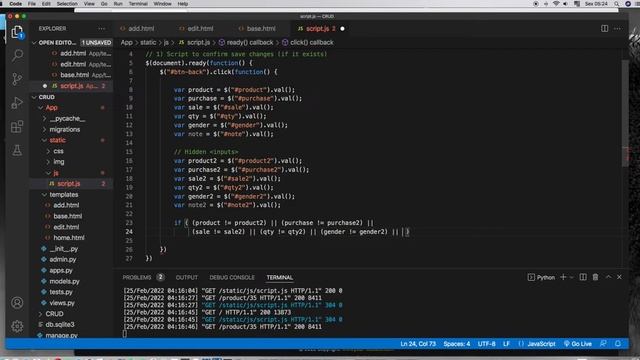The image size is (640, 360).
Task: Open the Manage gear settings
Action: point(17,326)
